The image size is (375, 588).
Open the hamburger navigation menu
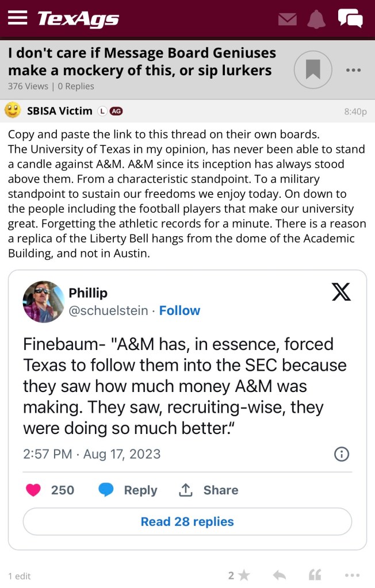click(x=18, y=18)
